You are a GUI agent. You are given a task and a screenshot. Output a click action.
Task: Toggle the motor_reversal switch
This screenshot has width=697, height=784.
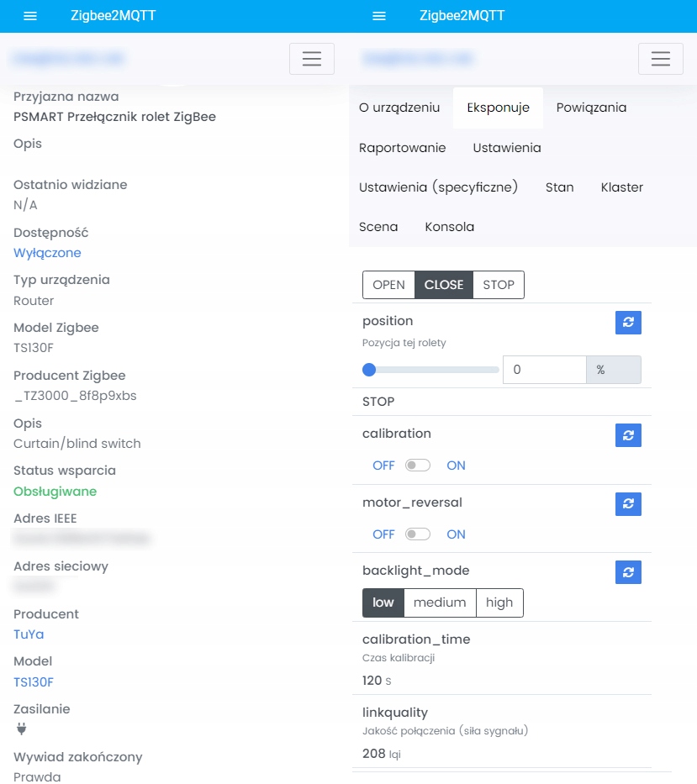418,534
